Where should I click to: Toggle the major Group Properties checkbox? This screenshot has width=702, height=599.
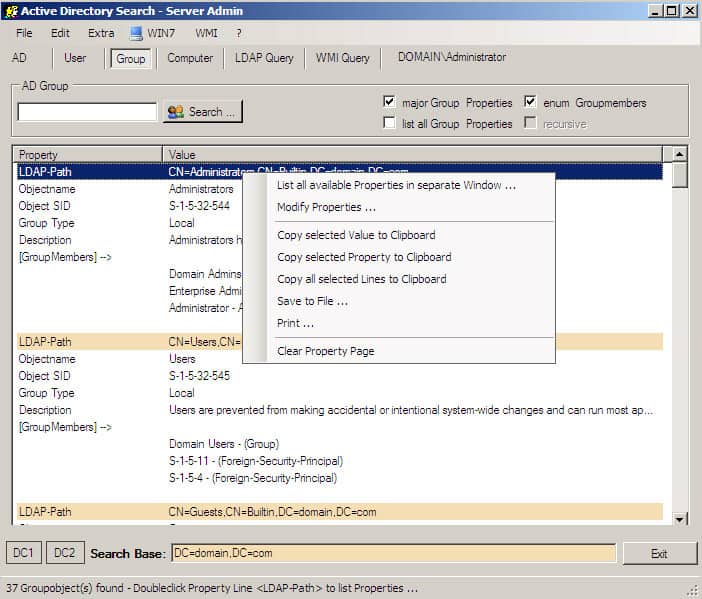tap(390, 103)
